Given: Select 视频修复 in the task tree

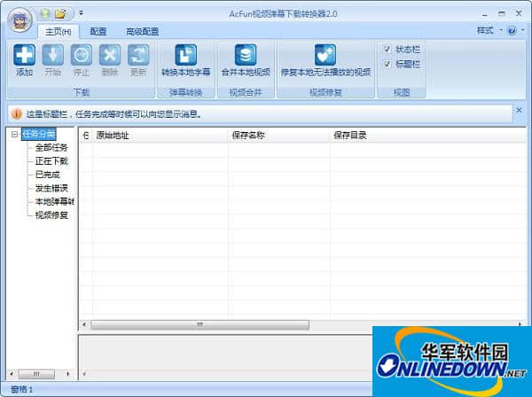Looking at the screenshot, I should (51, 215).
